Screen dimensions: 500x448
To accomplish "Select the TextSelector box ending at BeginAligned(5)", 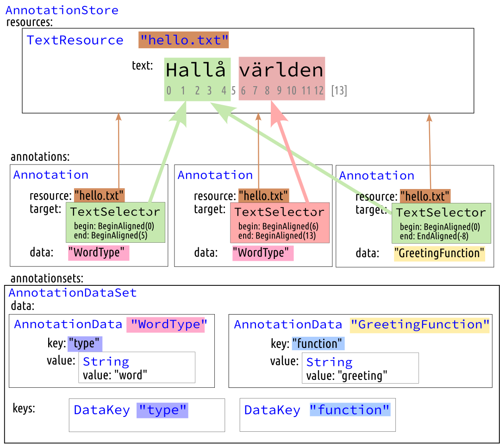I will [115, 222].
